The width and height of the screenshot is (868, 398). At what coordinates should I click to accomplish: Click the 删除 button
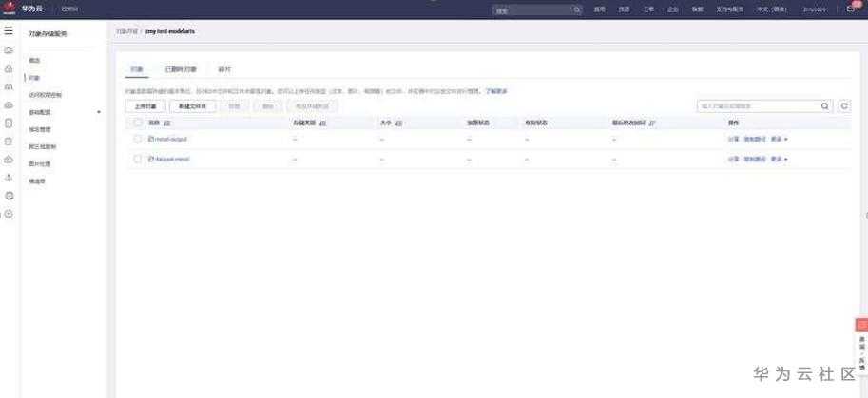click(268, 106)
